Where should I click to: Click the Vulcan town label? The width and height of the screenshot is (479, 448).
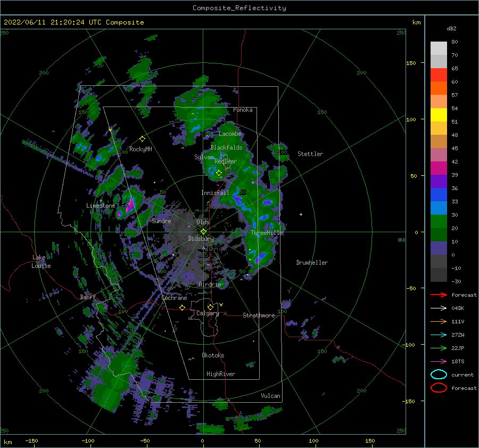point(270,396)
